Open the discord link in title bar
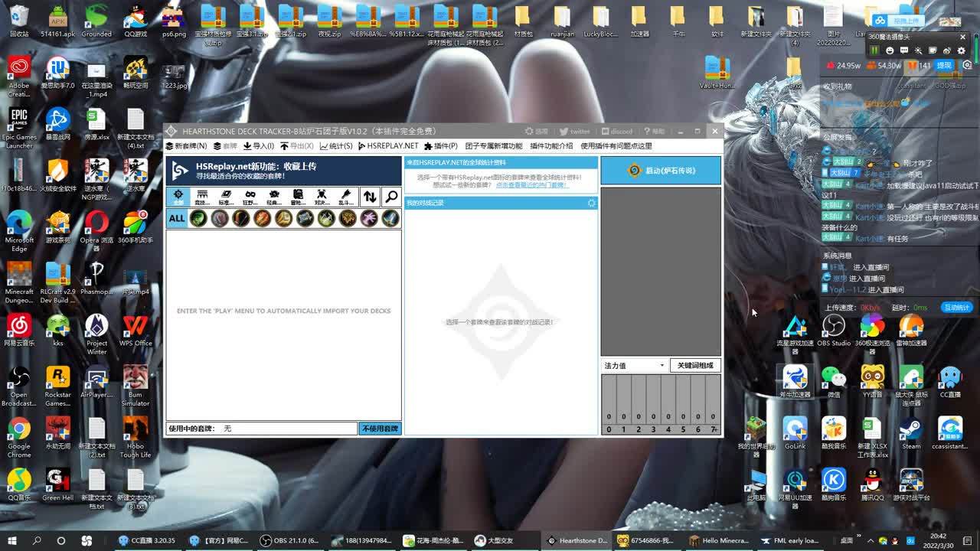This screenshot has height=551, width=980. pyautogui.click(x=617, y=132)
